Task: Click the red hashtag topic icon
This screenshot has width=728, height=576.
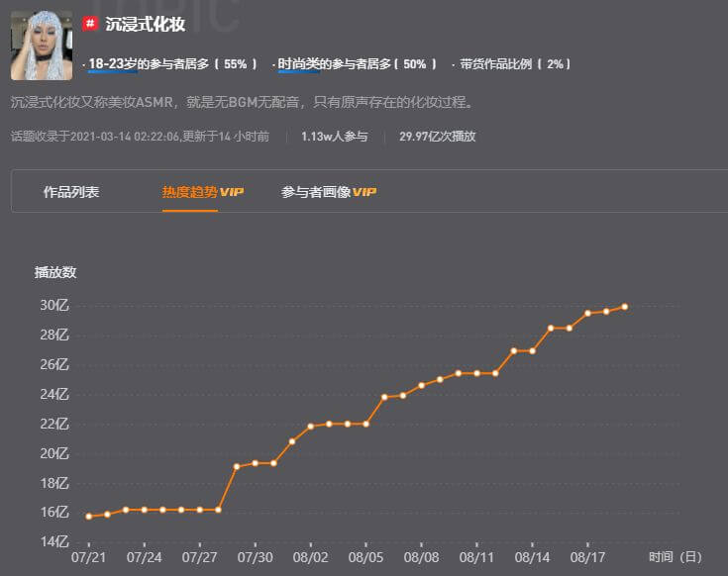Action: [90, 23]
